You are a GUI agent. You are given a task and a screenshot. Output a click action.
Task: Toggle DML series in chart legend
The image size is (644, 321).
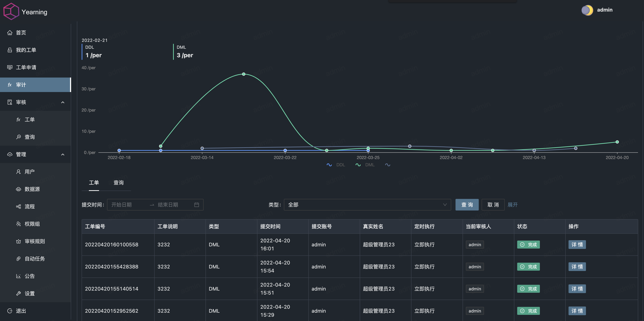click(x=365, y=165)
